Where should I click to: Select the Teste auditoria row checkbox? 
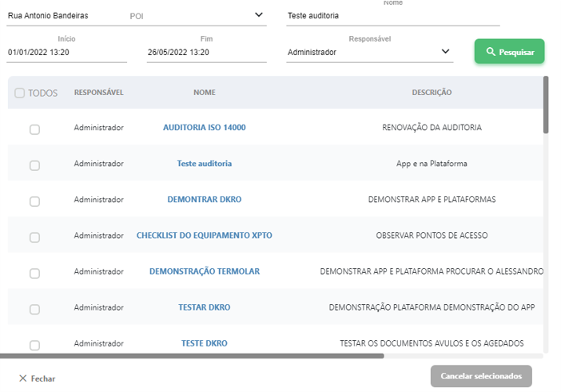[34, 165]
